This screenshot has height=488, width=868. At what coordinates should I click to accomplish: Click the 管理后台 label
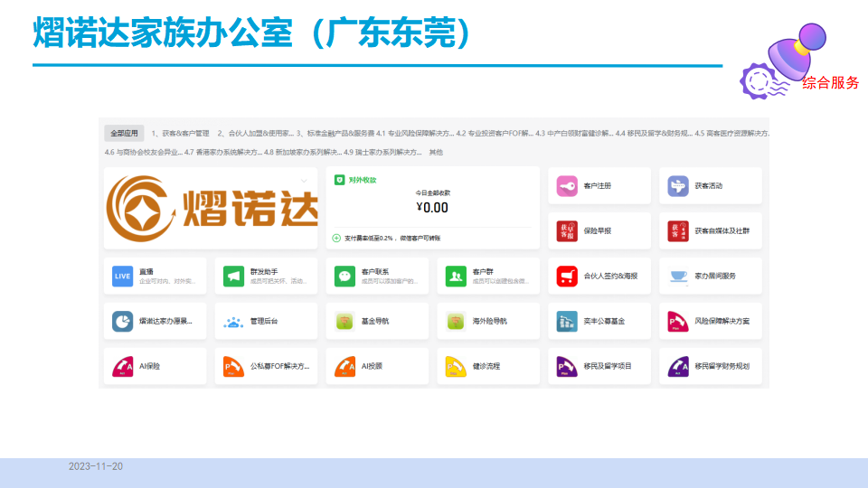[264, 321]
